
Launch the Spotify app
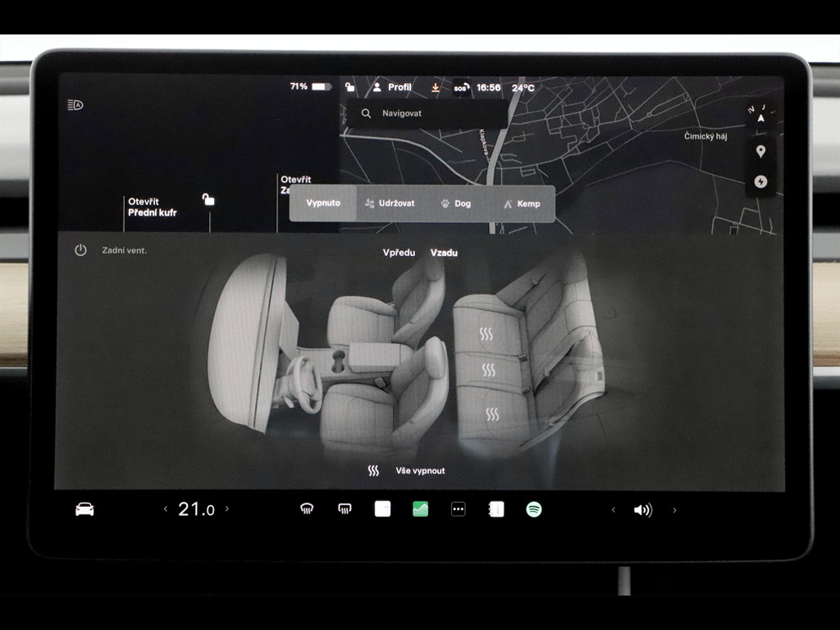pos(534,509)
